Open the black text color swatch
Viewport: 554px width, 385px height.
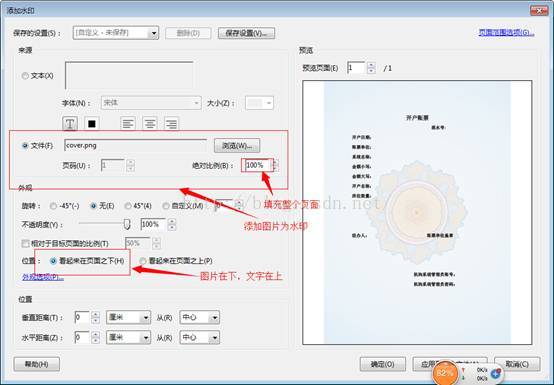coord(92,124)
